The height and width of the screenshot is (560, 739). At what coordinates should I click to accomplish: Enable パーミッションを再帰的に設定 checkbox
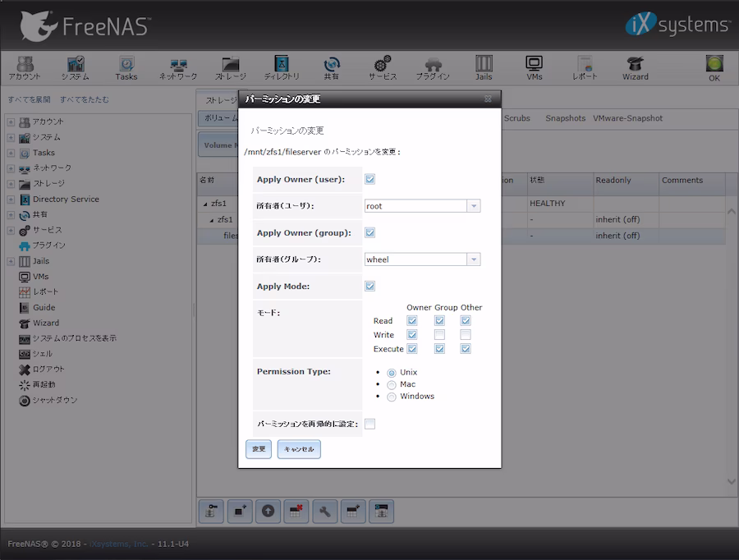coord(370,424)
